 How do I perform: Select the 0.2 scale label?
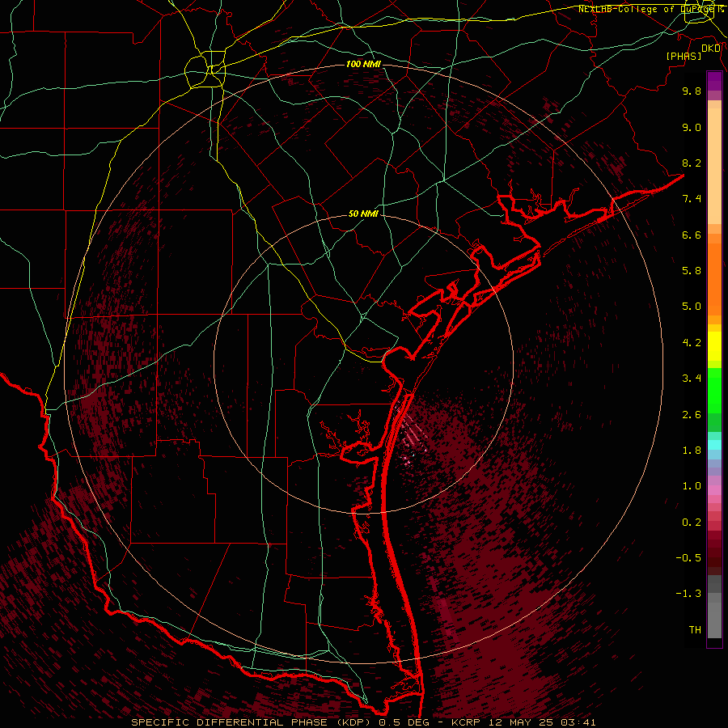coord(692,523)
